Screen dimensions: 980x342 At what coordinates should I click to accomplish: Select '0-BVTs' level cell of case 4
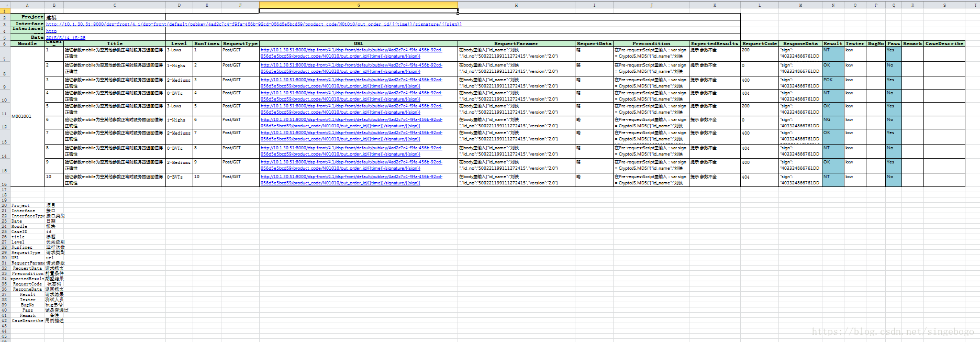179,96
